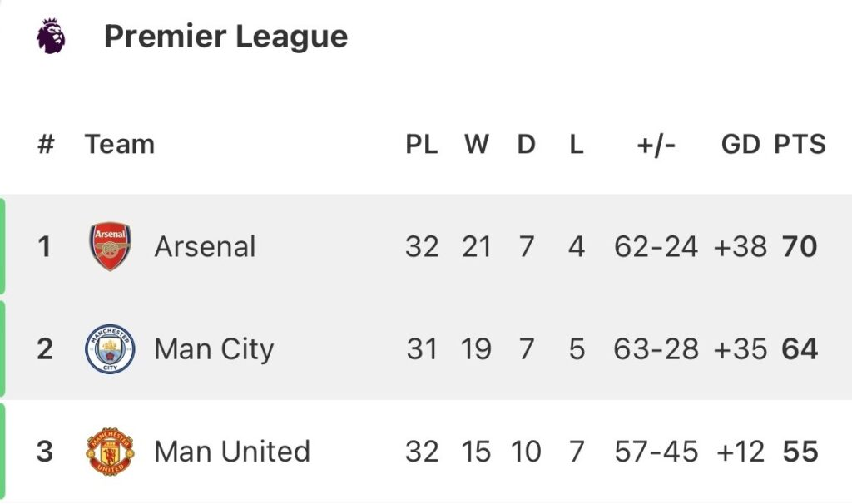Click the Arsenal club crest
The width and height of the screenshot is (852, 504).
(110, 246)
